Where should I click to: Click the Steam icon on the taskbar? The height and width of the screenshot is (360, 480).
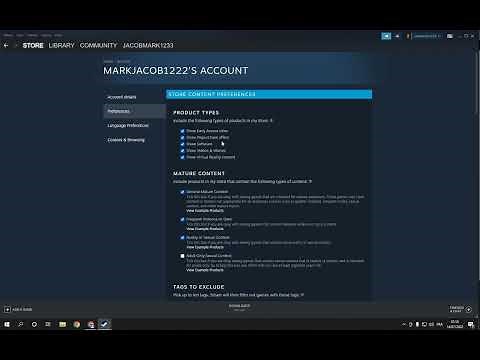[105, 324]
